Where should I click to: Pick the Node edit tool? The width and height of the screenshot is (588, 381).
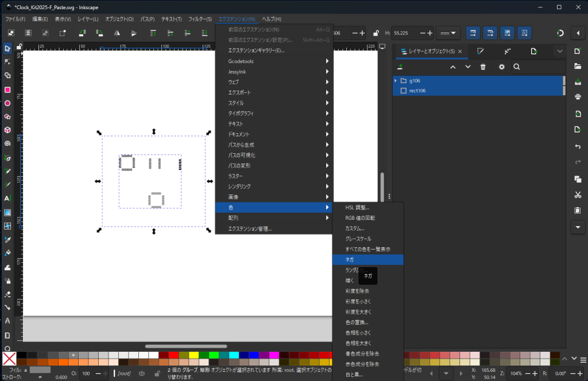point(7,61)
